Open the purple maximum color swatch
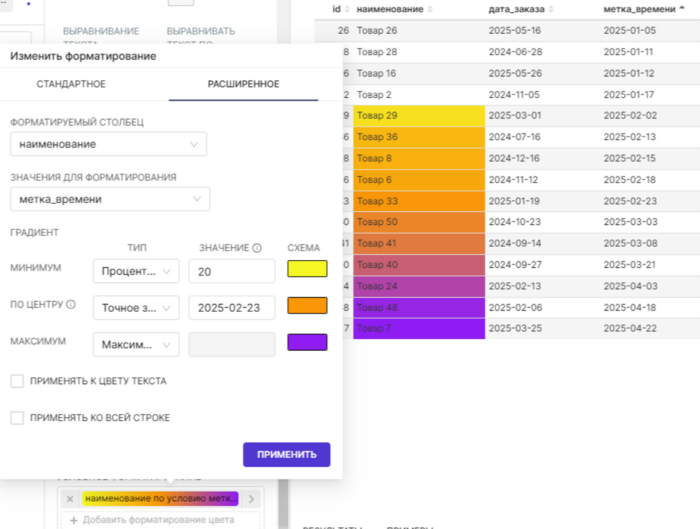 (307, 342)
